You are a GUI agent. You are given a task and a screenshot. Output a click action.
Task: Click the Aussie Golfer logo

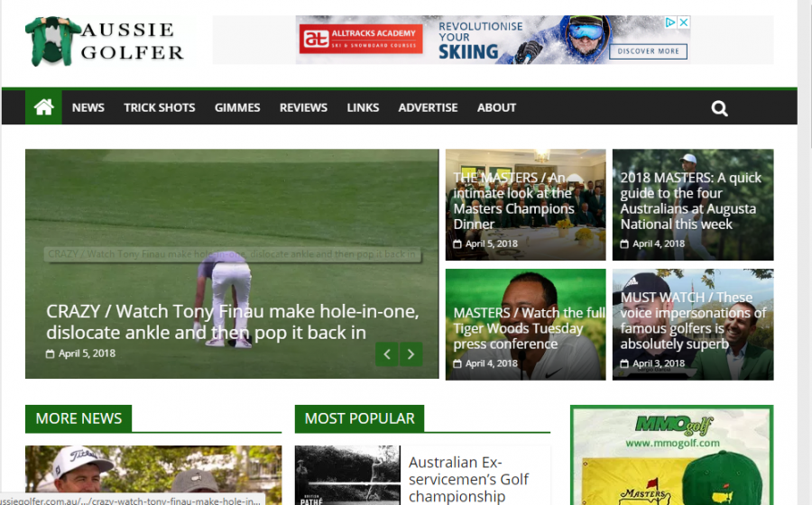point(105,41)
